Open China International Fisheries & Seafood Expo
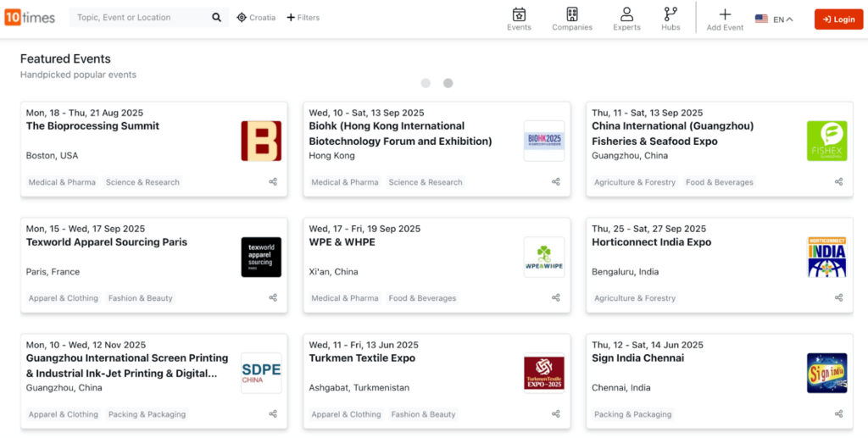 tap(672, 134)
